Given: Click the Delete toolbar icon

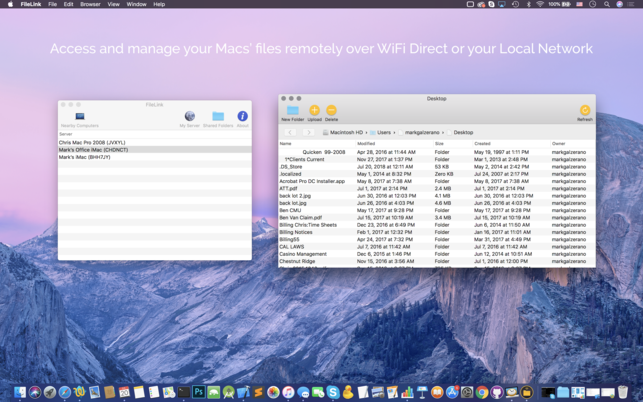Looking at the screenshot, I should [331, 111].
